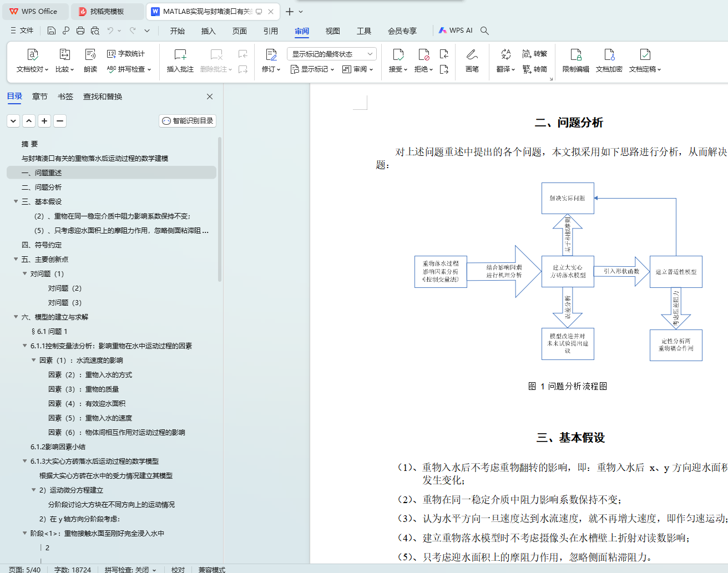The width and height of the screenshot is (728, 573).
Task: Collapse the 五、主要创新点 outline node
Action: (16, 259)
